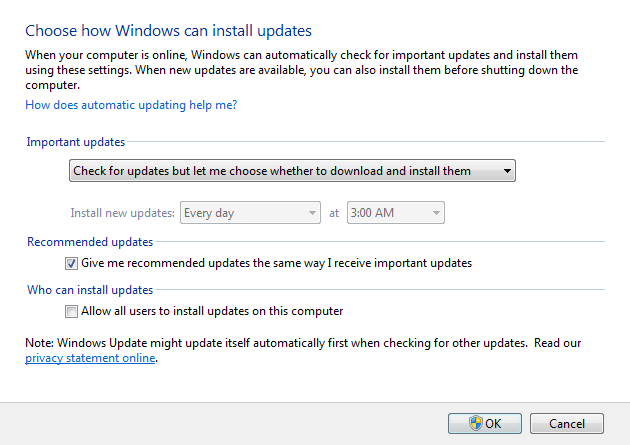Click 'Allow all users to install updates' label
This screenshot has height=445, width=630.
[x=212, y=311]
